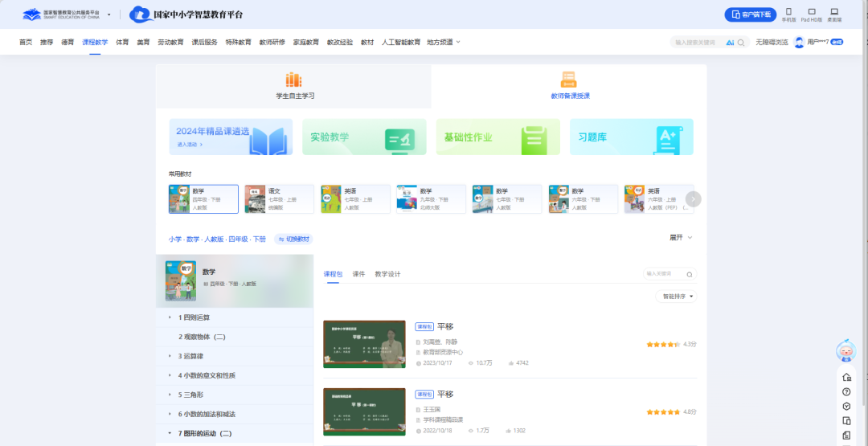Switch to the 课程包 tab
Viewport: 868px width, 446px height.
pyautogui.click(x=334, y=274)
